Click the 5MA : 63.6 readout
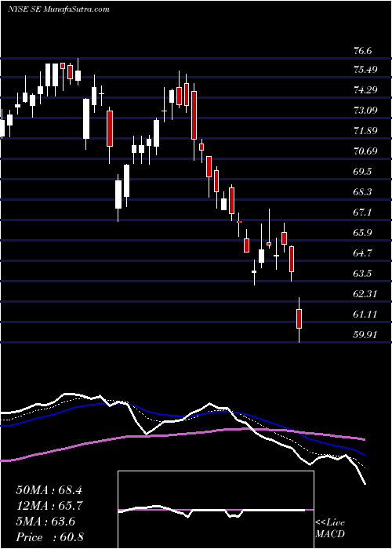This screenshot has width=392, height=549. pos(45,522)
